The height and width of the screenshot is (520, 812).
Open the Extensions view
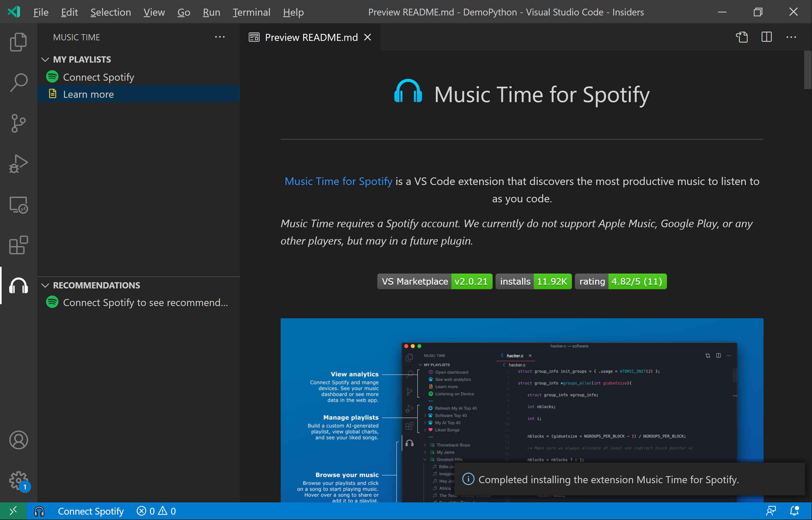[18, 245]
